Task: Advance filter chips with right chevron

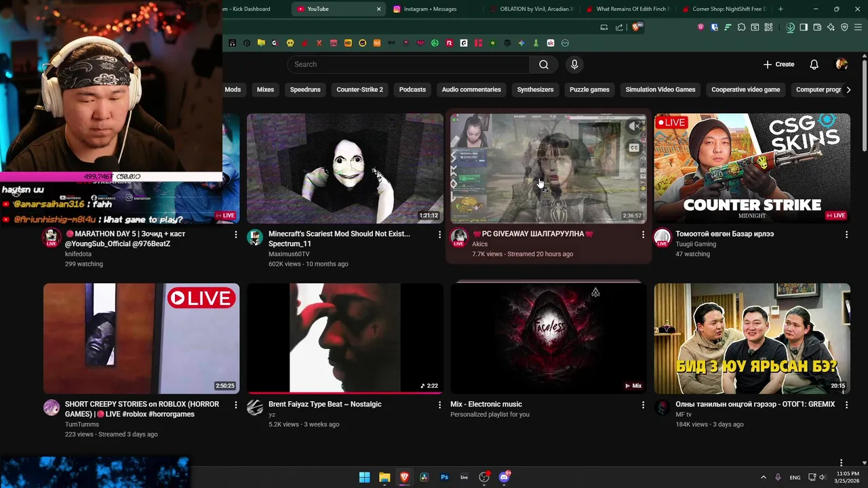Action: point(848,89)
